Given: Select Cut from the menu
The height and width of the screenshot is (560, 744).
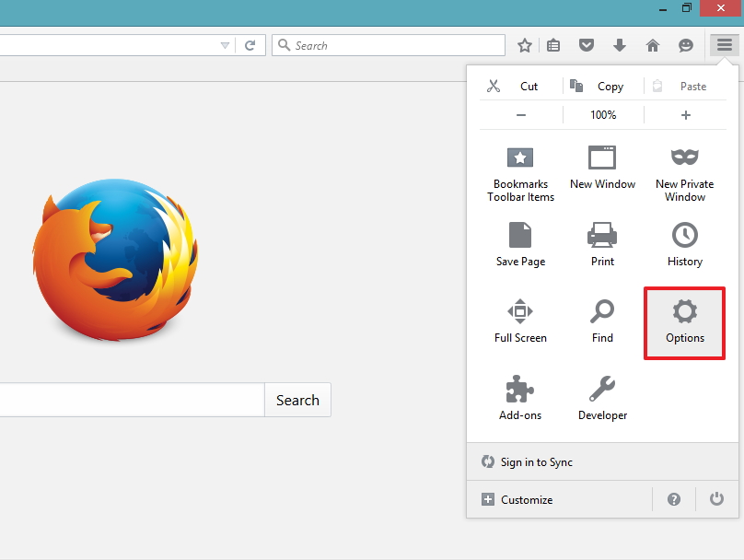Looking at the screenshot, I should tap(518, 85).
